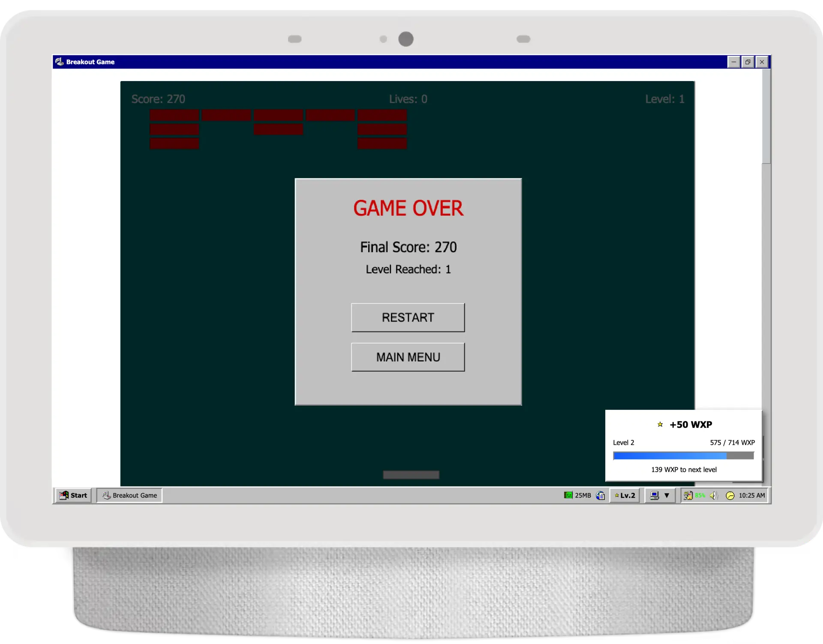The image size is (823, 644).
Task: Select the computer monitor icon in the taskbar
Action: coord(654,495)
